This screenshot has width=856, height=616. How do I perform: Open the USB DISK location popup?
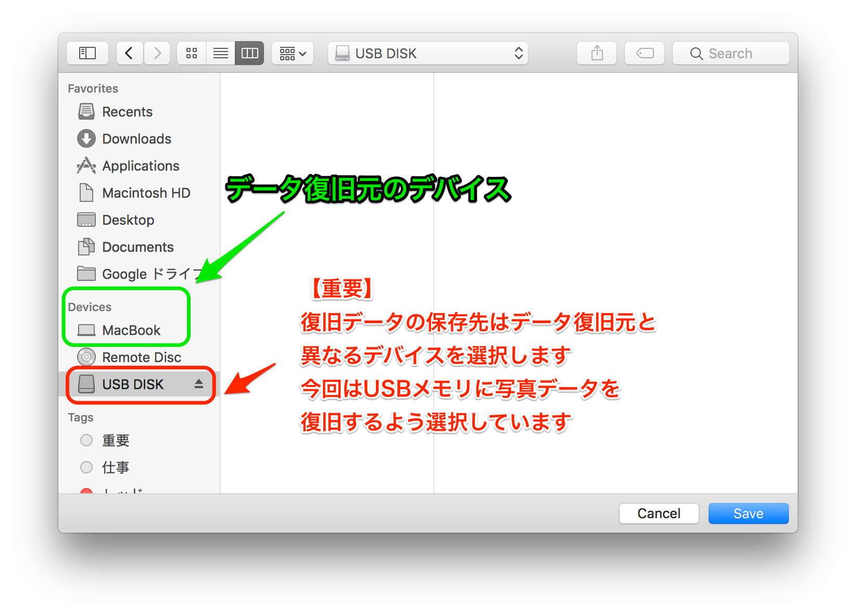[428, 53]
